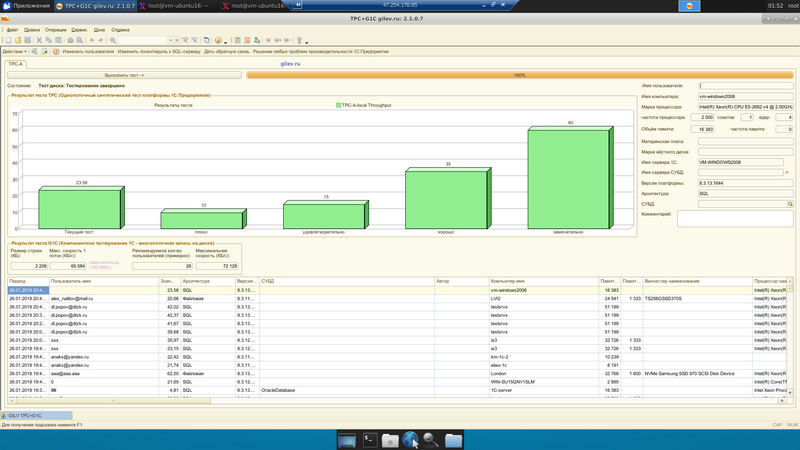Image resolution: width=800 pixels, height=450 pixels.
Task: Click the Copy toolbar icon
Action: click(48, 40)
